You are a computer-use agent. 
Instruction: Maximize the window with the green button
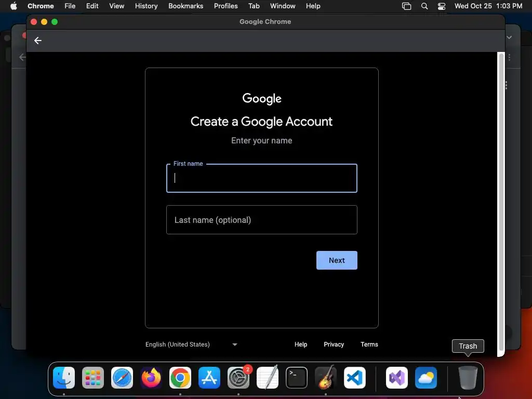tap(55, 22)
